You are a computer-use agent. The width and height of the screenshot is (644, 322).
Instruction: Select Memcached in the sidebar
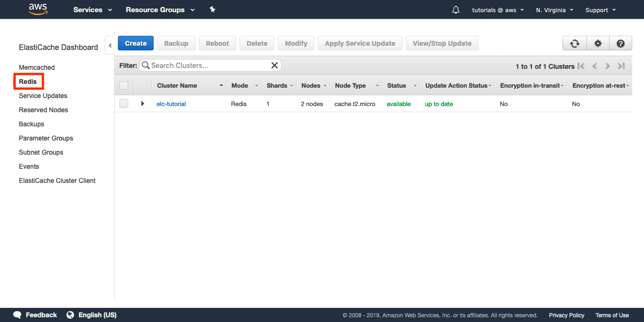pyautogui.click(x=37, y=67)
